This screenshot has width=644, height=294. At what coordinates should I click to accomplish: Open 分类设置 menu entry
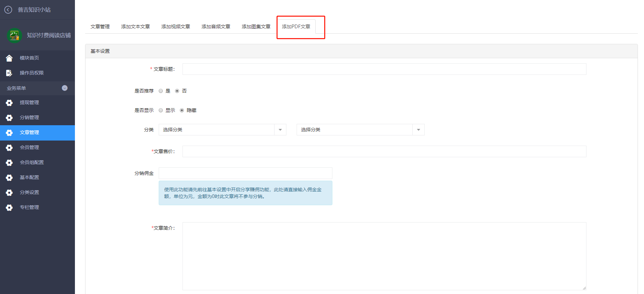pos(37,192)
